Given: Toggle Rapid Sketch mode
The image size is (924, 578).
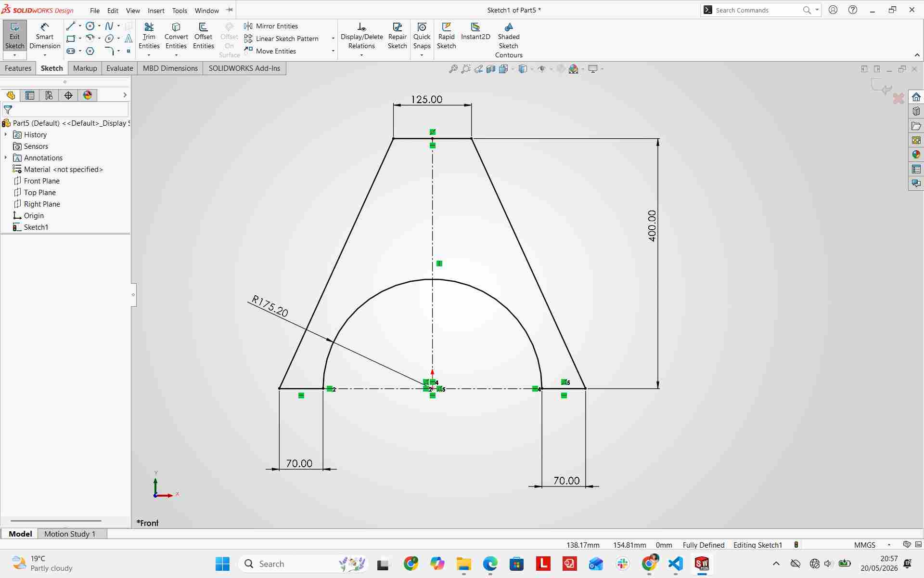Looking at the screenshot, I should point(447,36).
